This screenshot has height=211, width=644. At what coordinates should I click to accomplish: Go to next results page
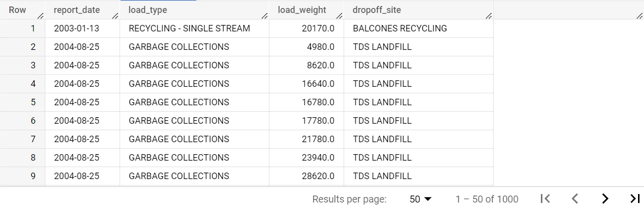click(605, 199)
